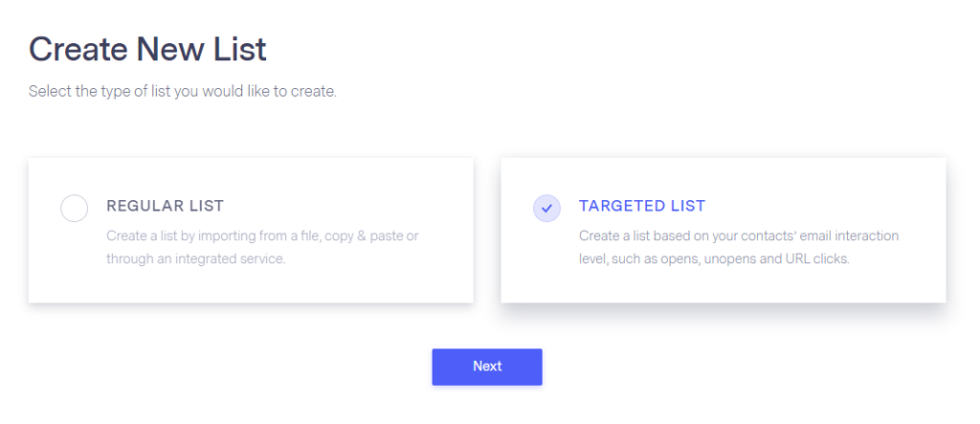Screen dimensions: 980x424
Task: Click the REGULAR LIST title label
Action: coord(165,206)
